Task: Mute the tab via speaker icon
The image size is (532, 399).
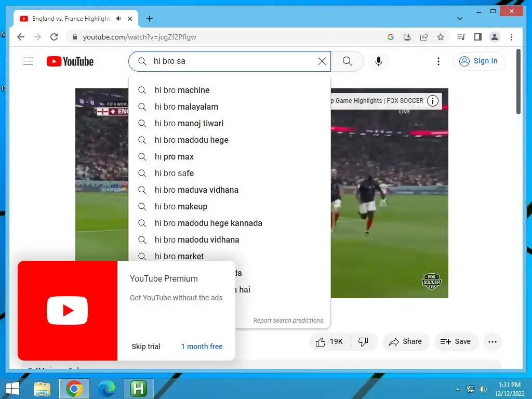Action: 118,19
